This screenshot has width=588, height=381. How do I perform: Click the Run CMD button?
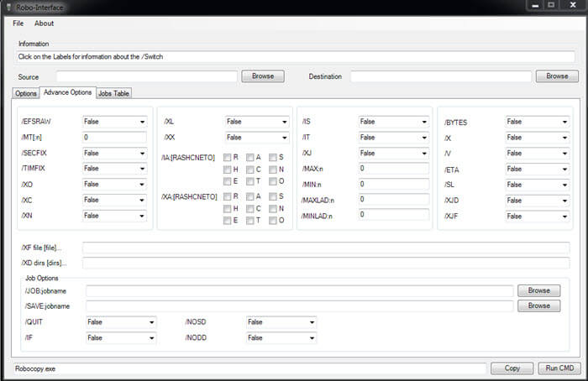pos(559,368)
